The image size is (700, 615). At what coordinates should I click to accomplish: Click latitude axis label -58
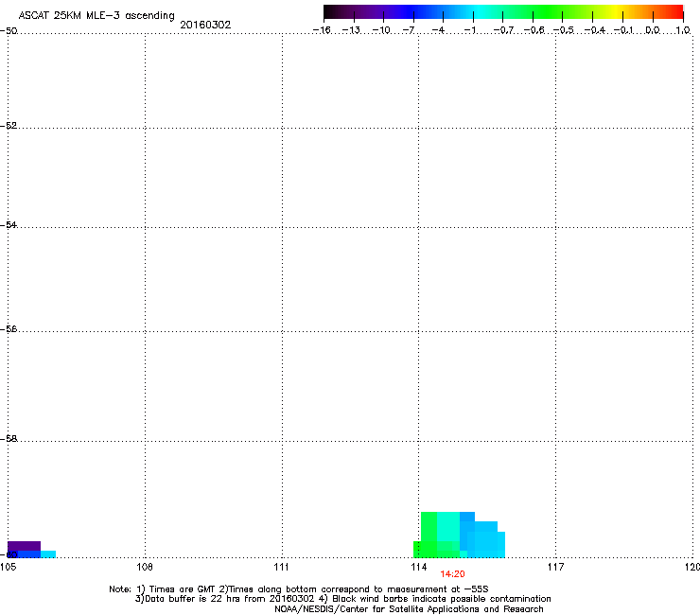(9, 439)
